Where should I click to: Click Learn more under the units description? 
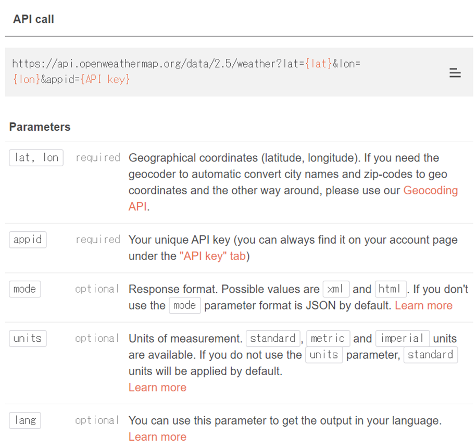[x=157, y=388]
